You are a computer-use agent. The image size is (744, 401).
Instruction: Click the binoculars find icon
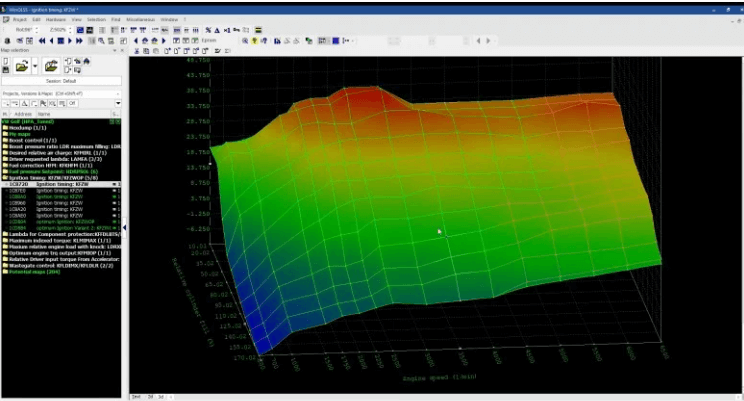pyautogui.click(x=277, y=41)
